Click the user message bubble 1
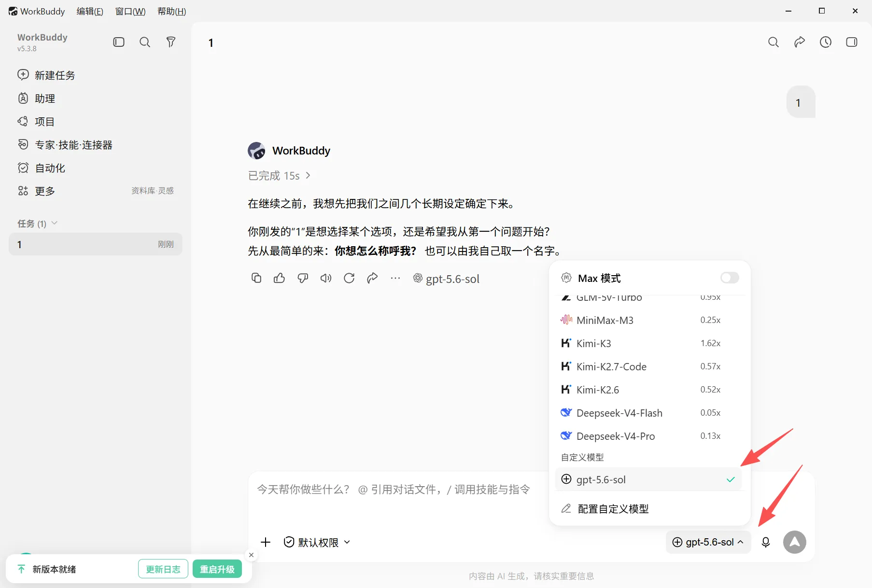Screen dimensions: 872x588 [x=801, y=102]
